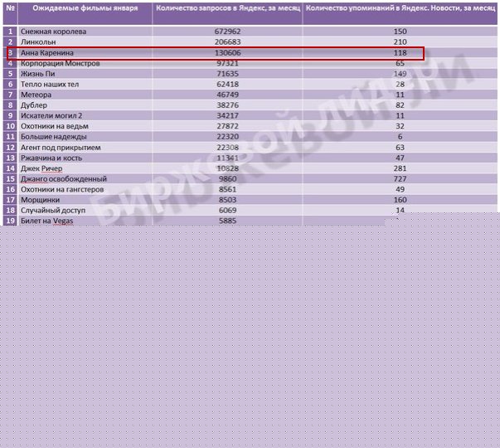Click the news count 727
This screenshot has width=500, height=448.
click(x=400, y=179)
